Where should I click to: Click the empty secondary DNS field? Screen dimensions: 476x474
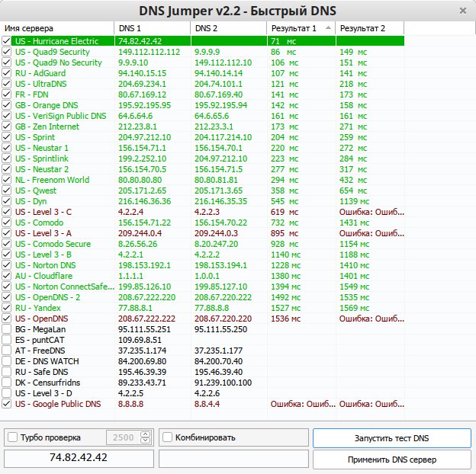[x=232, y=458]
